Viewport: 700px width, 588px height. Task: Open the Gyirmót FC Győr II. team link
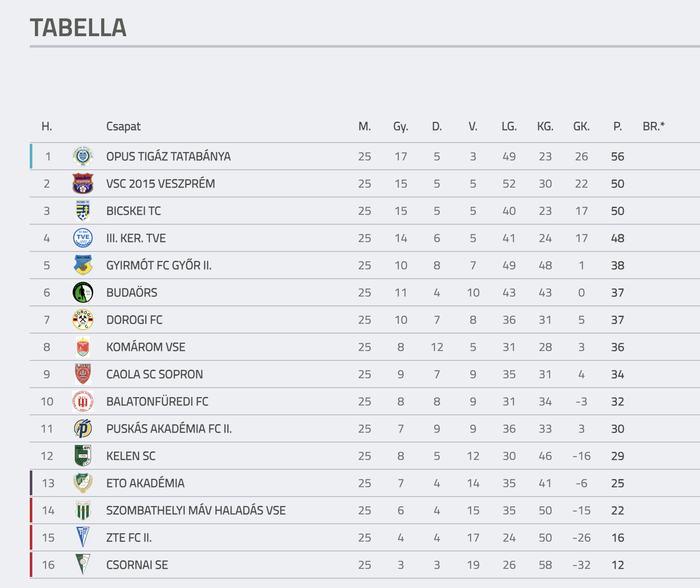pos(159,265)
